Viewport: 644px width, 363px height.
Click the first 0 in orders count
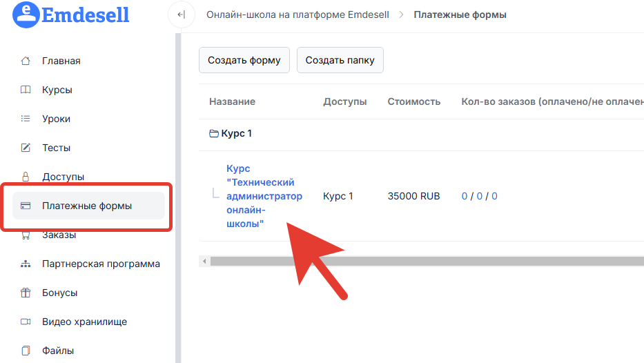point(465,196)
